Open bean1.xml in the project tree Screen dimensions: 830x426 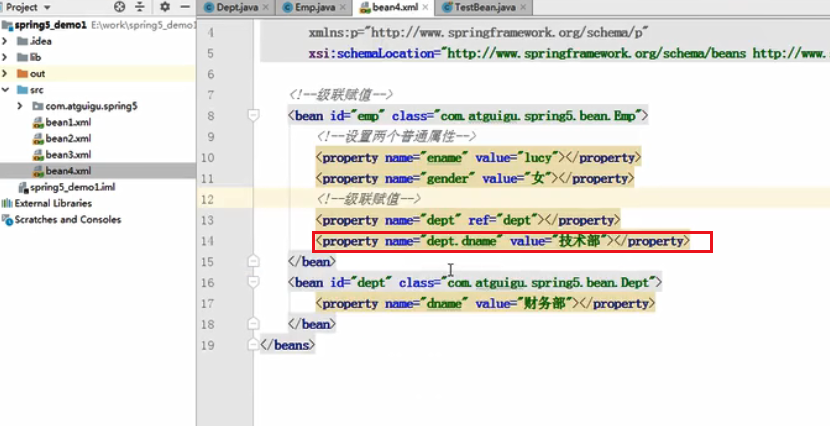68,122
